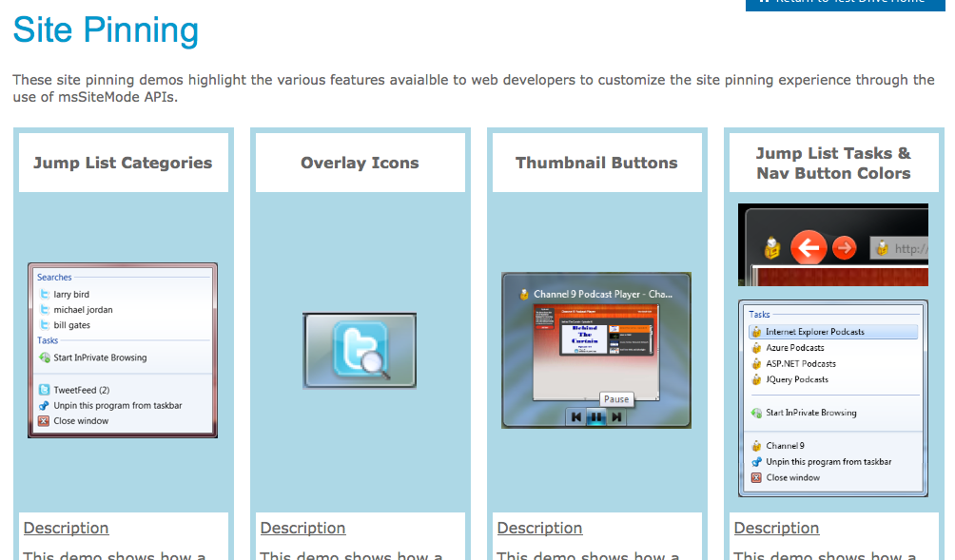The height and width of the screenshot is (560, 955).
Task: Open Jump List Tasks & Nav Button Colors heading
Action: coord(834,164)
